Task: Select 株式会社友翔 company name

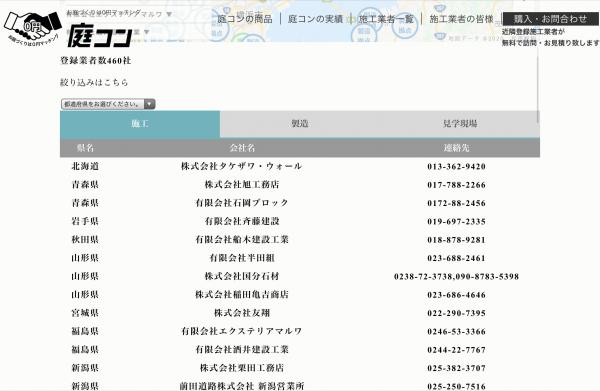Action: tap(242, 313)
